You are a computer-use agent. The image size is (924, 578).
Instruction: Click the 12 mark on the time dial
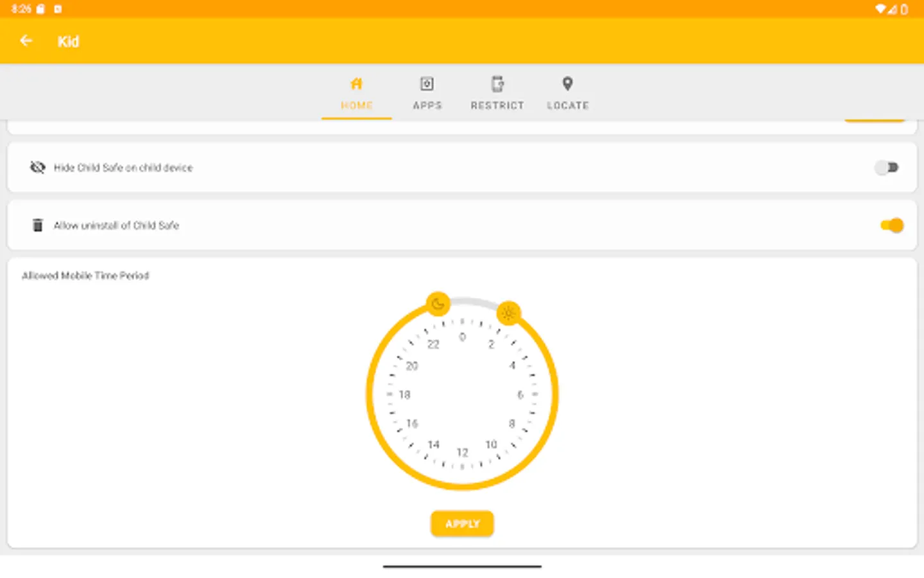(x=461, y=452)
